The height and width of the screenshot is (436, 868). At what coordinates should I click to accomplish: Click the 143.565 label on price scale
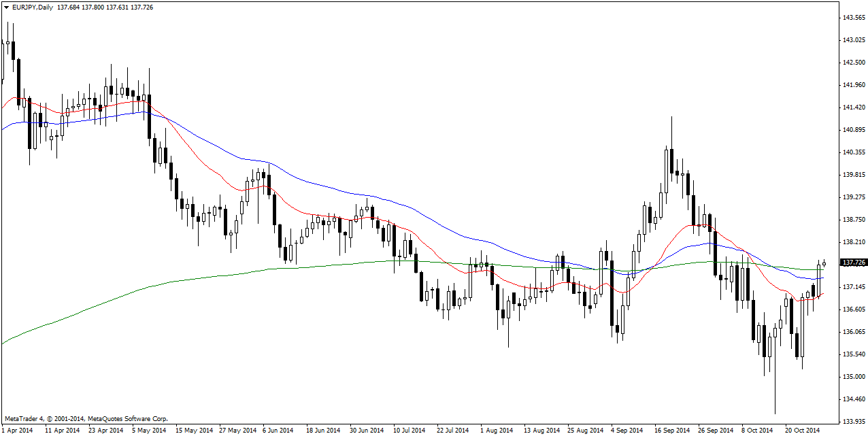point(853,18)
